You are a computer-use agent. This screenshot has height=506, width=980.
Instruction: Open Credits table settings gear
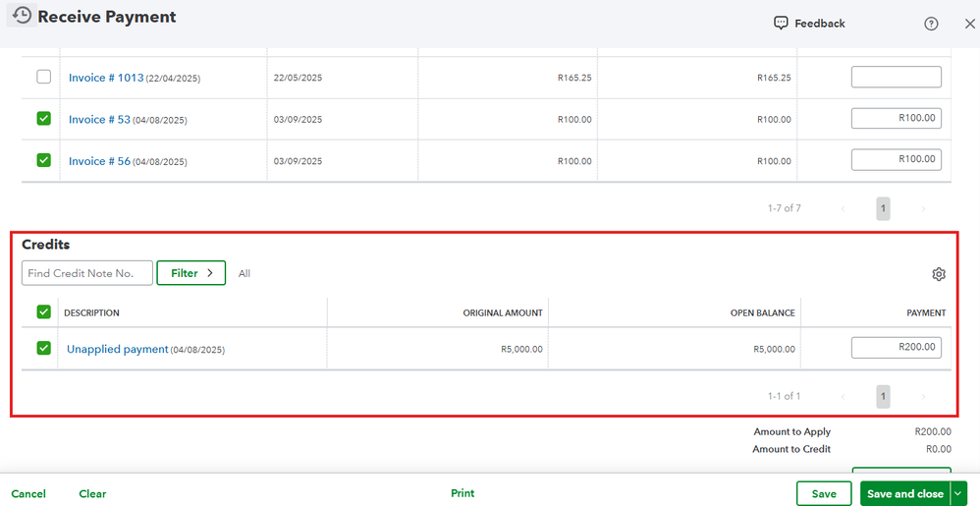939,274
